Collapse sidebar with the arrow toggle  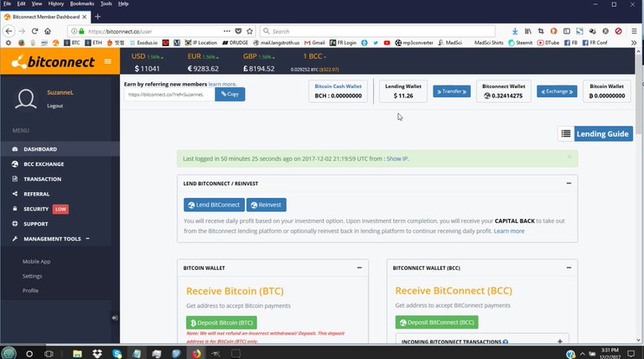click(x=115, y=318)
